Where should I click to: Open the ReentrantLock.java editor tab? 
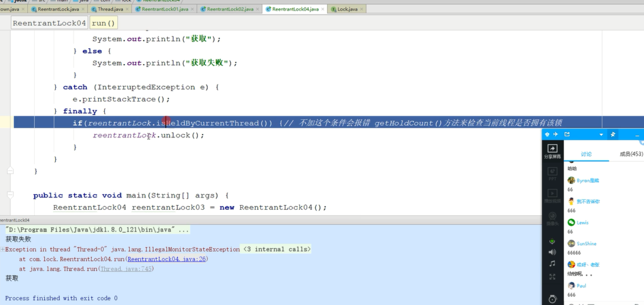coord(58,9)
